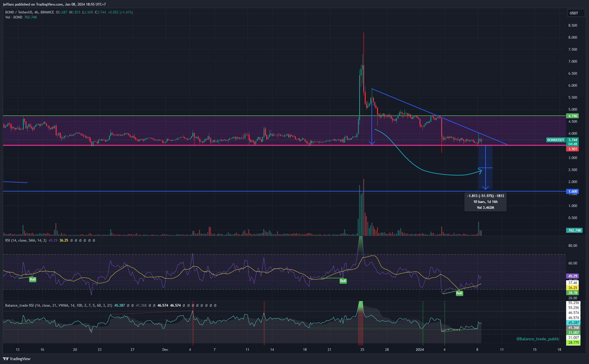The width and height of the screenshot is (589, 364).
Task: Click the 762.74K volume axis label
Action: point(574,230)
